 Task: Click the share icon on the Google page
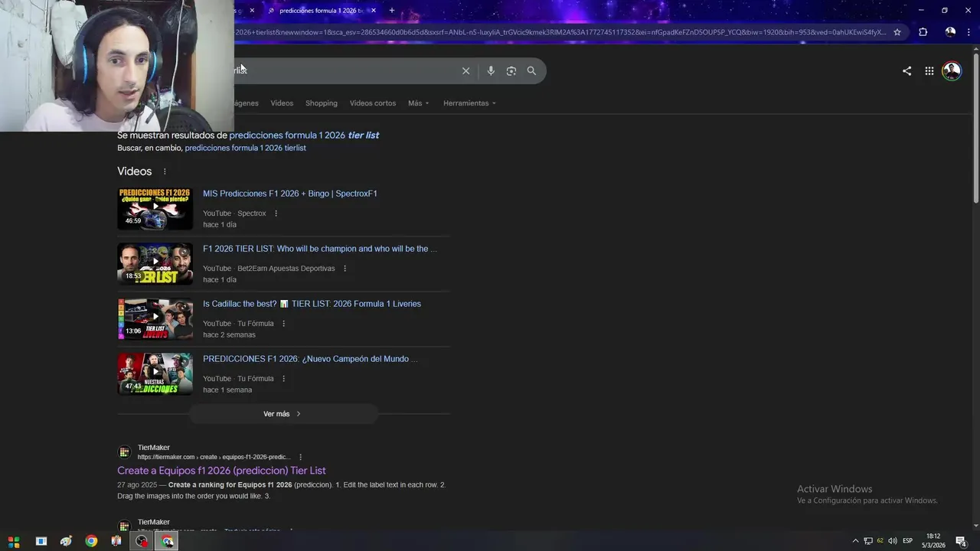coord(906,70)
